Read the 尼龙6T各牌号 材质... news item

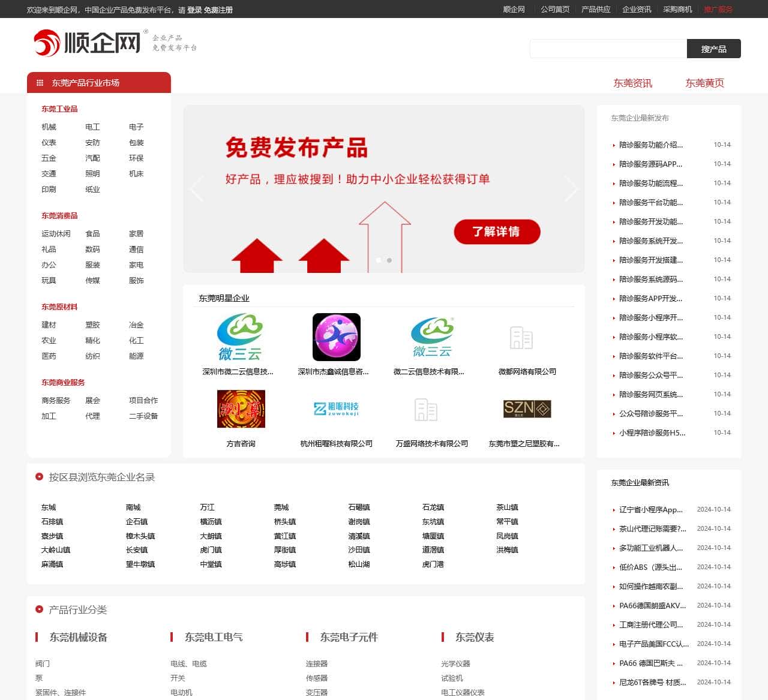click(653, 683)
